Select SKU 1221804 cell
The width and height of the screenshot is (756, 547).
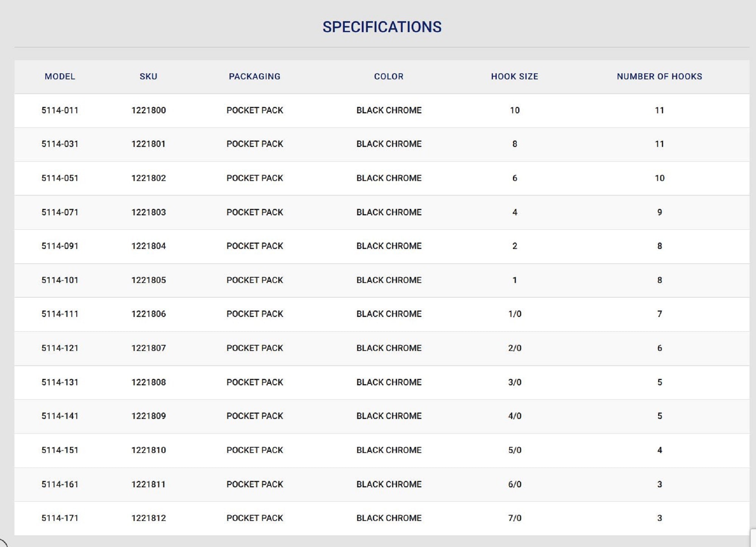pos(148,246)
